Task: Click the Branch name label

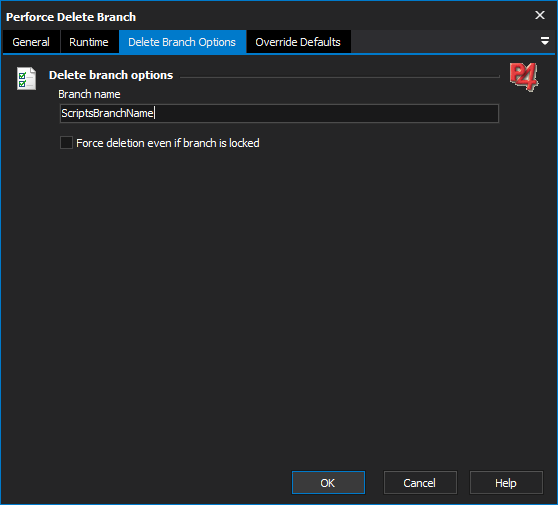Action: (x=89, y=94)
